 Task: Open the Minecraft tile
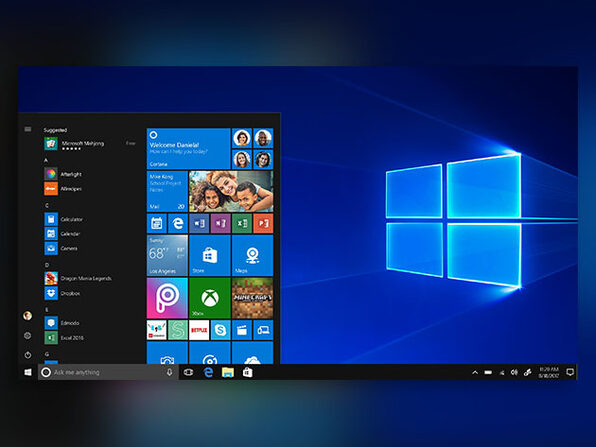pos(252,298)
